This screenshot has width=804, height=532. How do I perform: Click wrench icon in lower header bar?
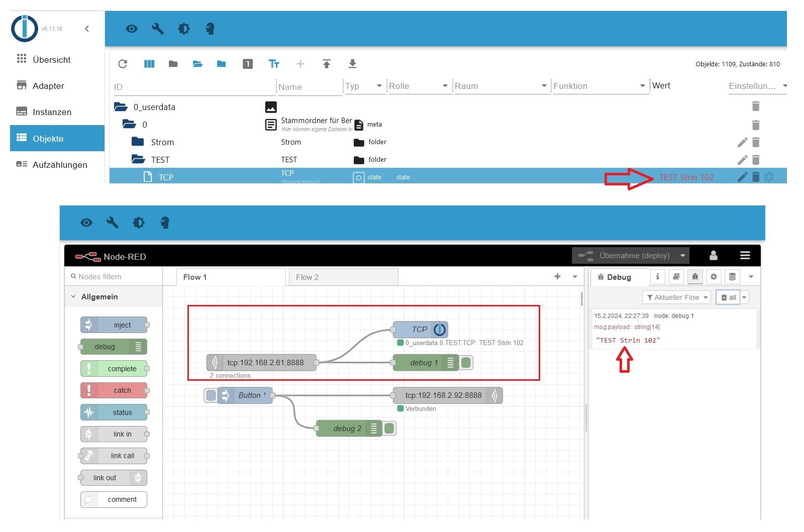click(113, 223)
